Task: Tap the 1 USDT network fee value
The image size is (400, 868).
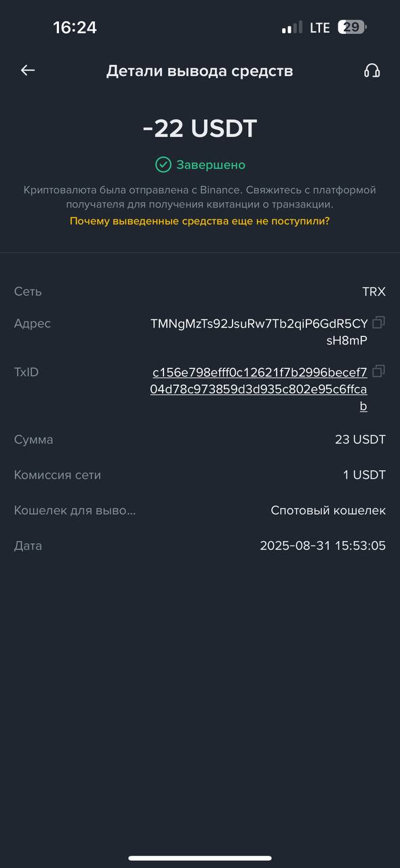Action: (x=364, y=475)
